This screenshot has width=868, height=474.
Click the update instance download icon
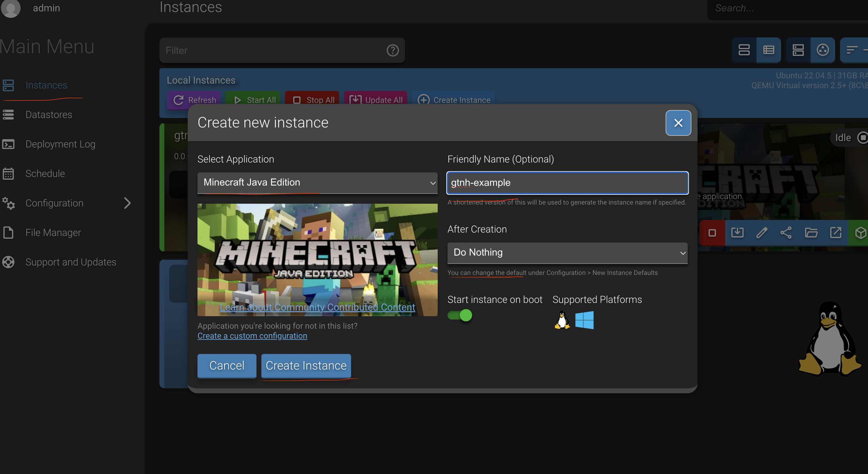tap(737, 233)
